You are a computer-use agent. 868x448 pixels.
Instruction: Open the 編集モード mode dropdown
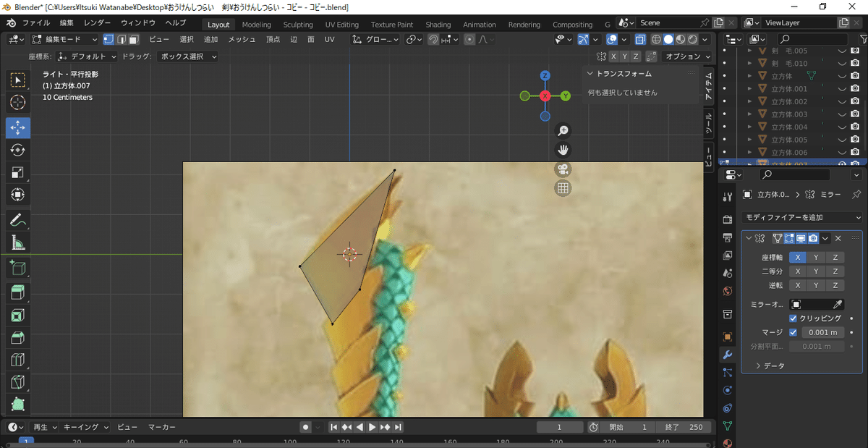click(x=66, y=39)
